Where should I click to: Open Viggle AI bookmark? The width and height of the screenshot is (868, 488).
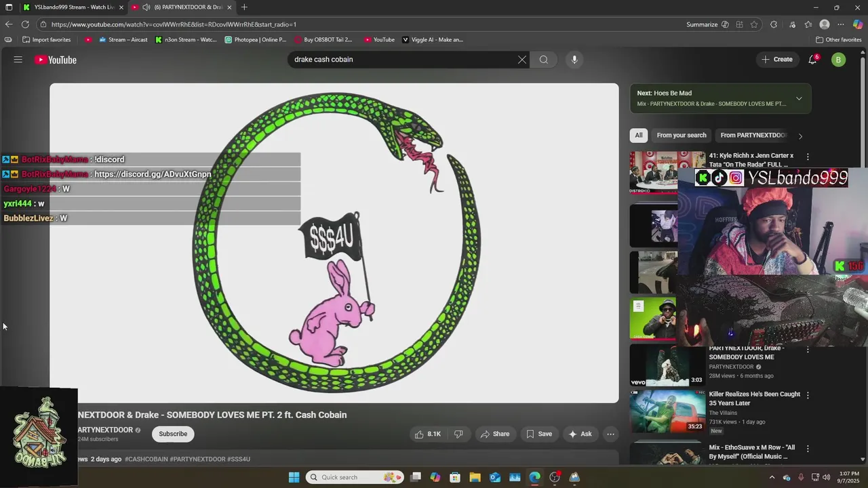[433, 39]
